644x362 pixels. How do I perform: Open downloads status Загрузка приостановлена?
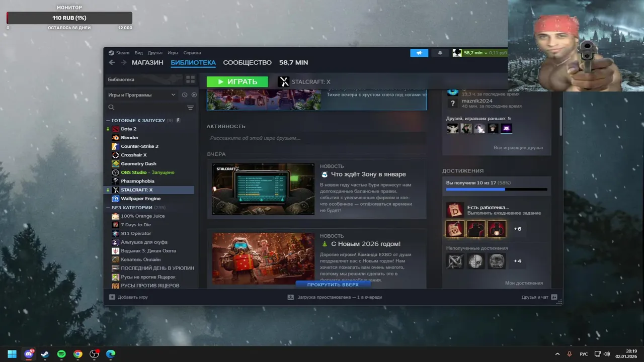point(335,297)
